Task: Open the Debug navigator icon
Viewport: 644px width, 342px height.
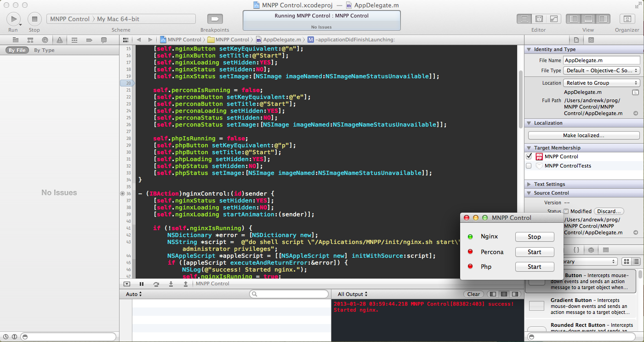Action: pyautogui.click(x=74, y=40)
